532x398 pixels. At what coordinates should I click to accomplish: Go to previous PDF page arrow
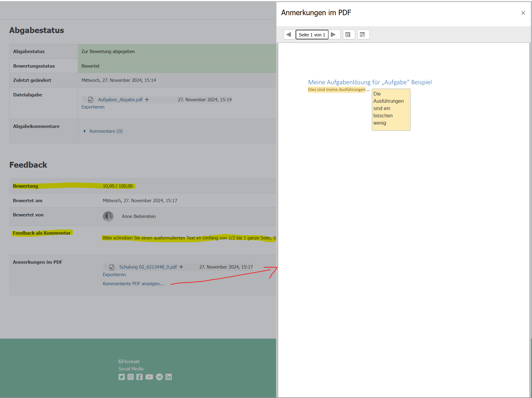(x=289, y=35)
